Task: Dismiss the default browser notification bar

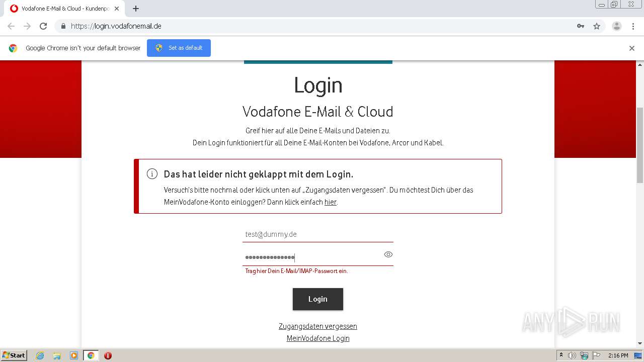Action: click(632, 48)
